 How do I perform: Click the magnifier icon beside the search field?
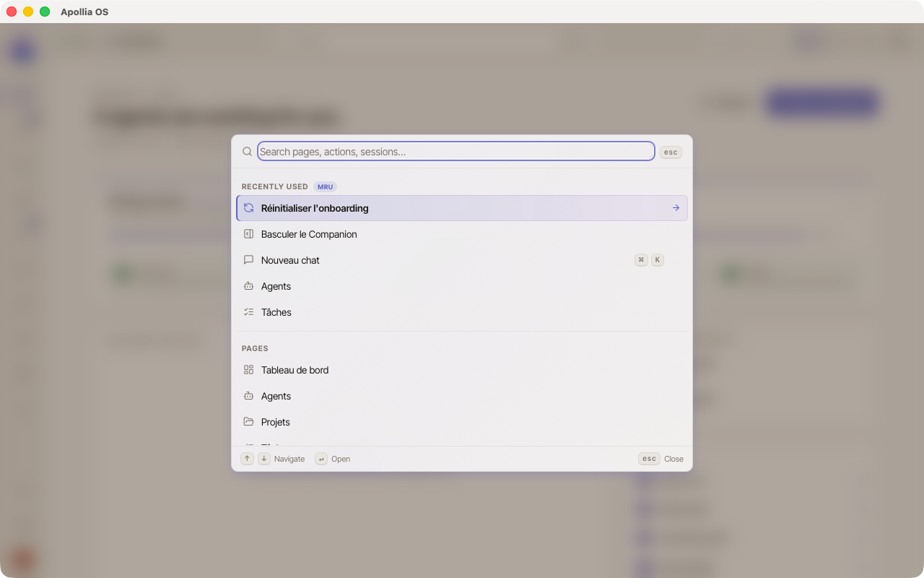[x=247, y=152]
